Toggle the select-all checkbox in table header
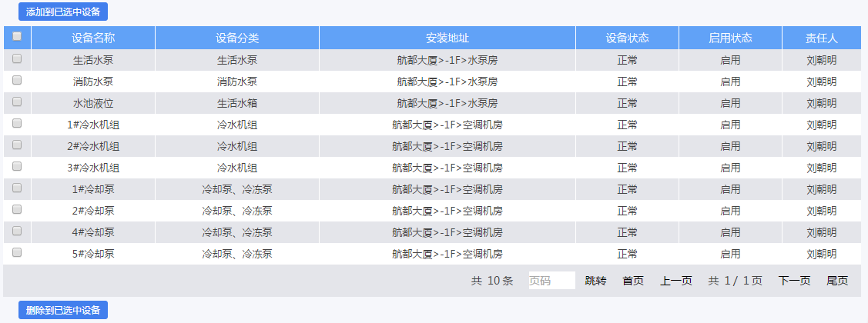 tap(17, 36)
